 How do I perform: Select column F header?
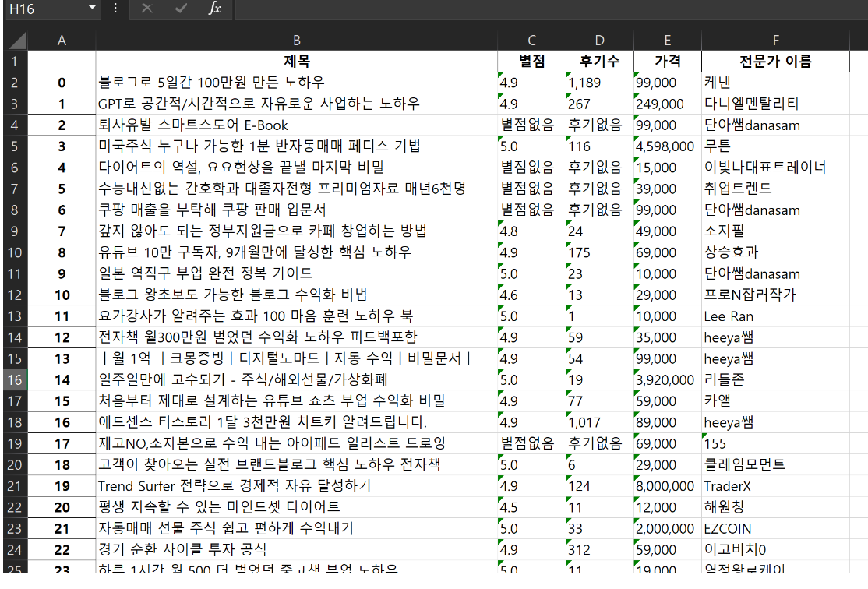pyautogui.click(x=775, y=41)
